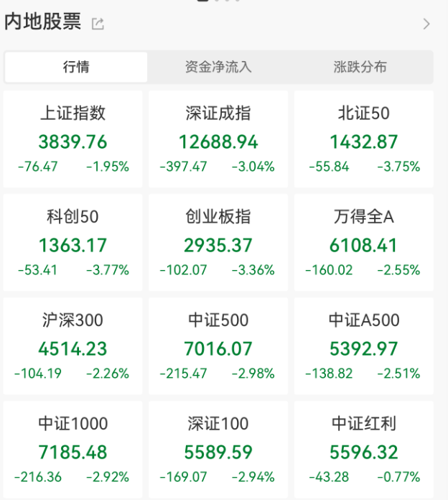The height and width of the screenshot is (500, 448).
Task: Click the 12688.94 深证成指 price
Action: point(218,142)
